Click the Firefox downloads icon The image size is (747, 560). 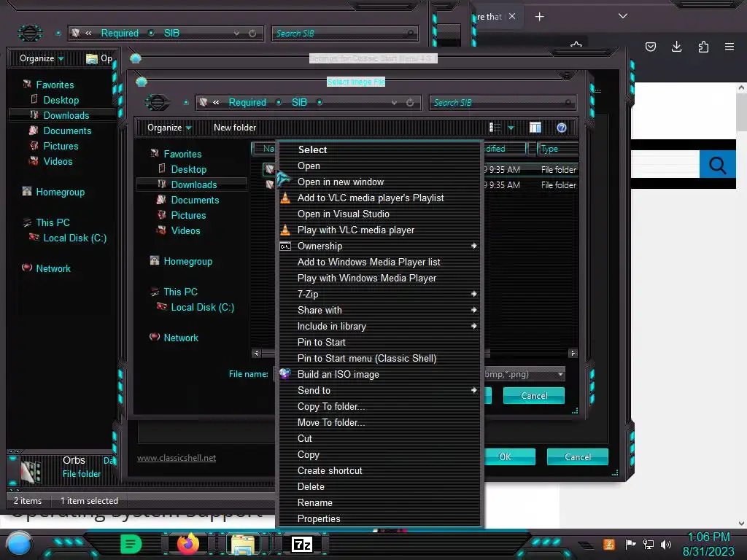tap(676, 47)
